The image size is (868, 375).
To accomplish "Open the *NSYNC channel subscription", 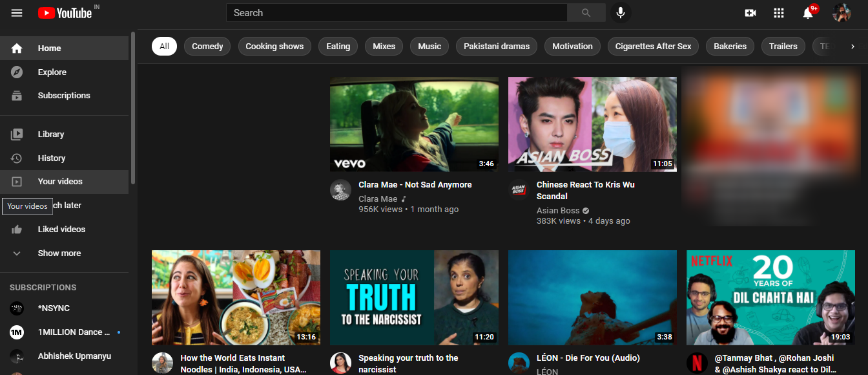I will coord(54,308).
